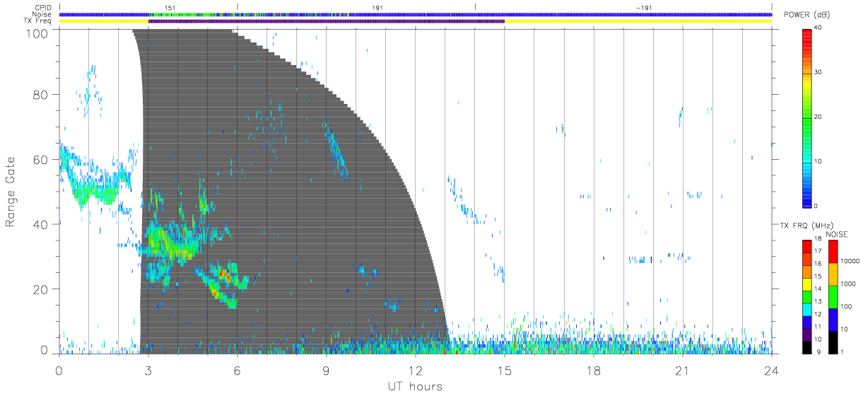Click the Range Gate axis title
The width and height of the screenshot is (868, 401).
coord(11,191)
